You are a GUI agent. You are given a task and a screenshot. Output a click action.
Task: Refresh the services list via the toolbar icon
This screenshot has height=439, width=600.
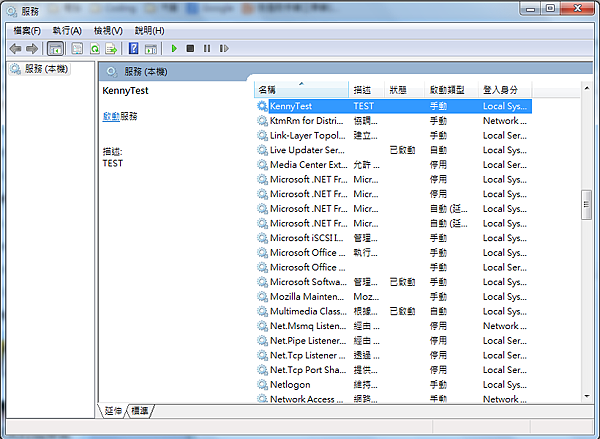pyautogui.click(x=95, y=49)
